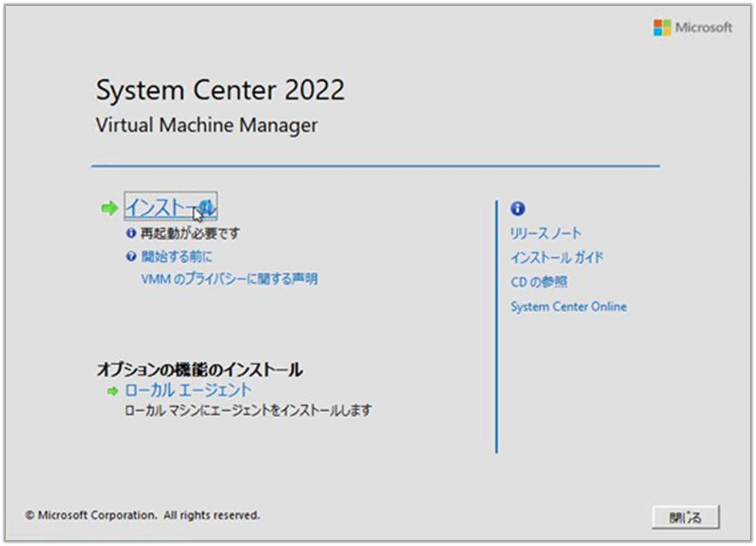Click the Virtual Machine Manager subtitle
This screenshot has height=546, width=756.
pos(207,125)
